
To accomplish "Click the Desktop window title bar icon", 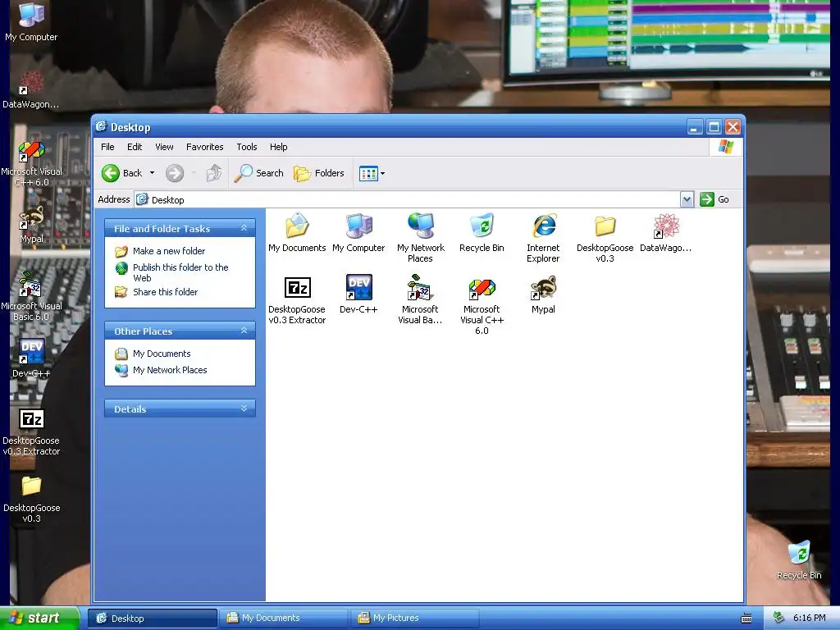I will pos(101,126).
